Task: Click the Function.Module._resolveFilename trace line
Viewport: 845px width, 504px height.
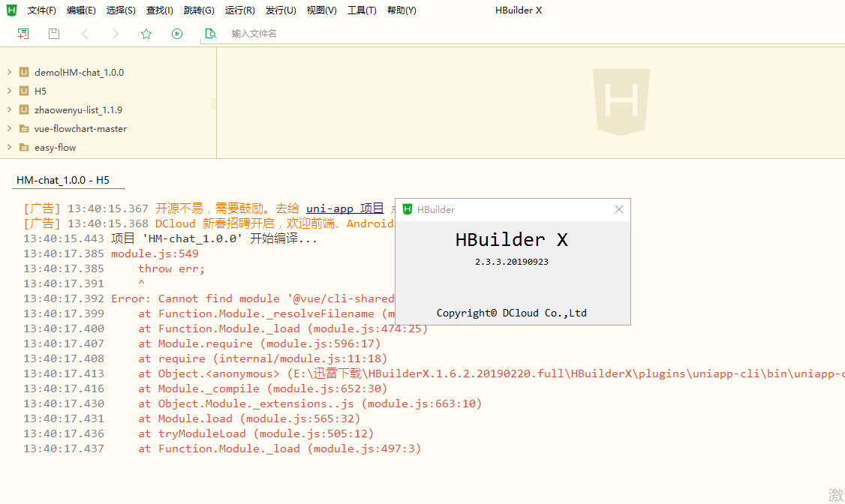Action: click(266, 314)
